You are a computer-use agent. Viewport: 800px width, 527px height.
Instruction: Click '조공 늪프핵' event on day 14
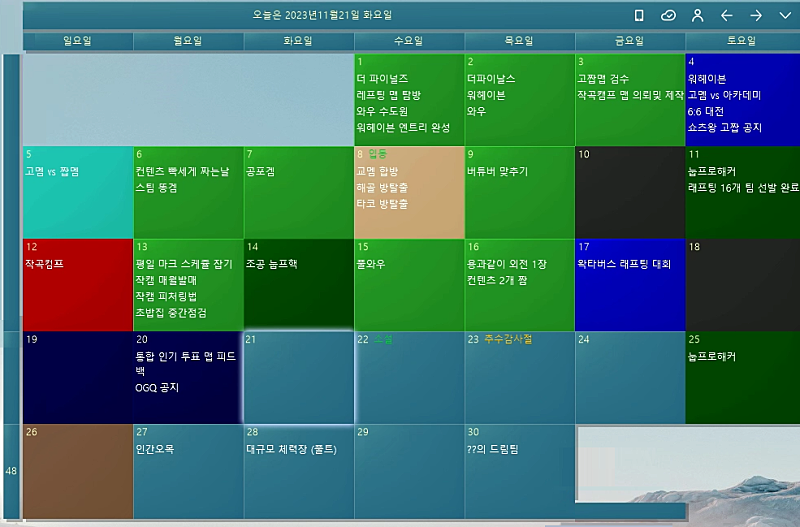pos(271,264)
